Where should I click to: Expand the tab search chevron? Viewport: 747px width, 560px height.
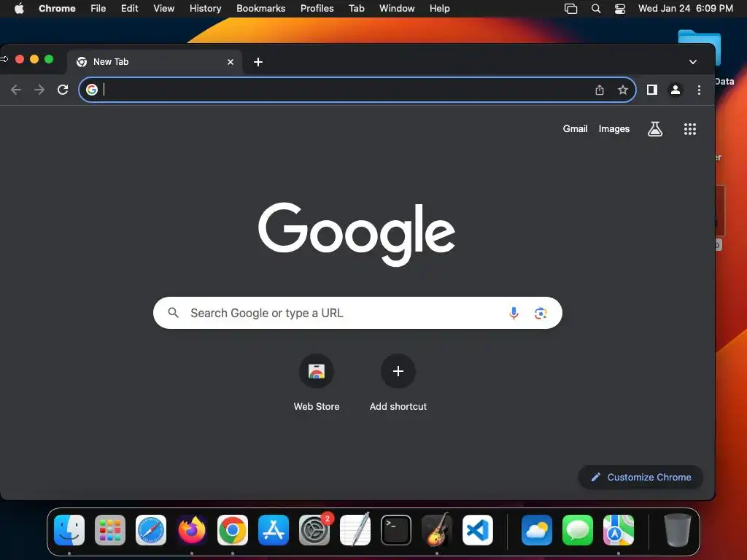tap(693, 62)
